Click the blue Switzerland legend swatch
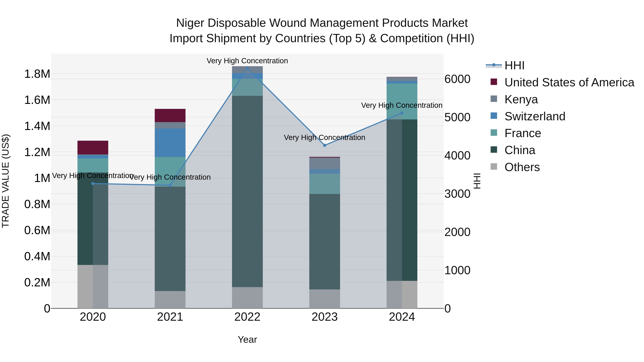 click(x=494, y=116)
